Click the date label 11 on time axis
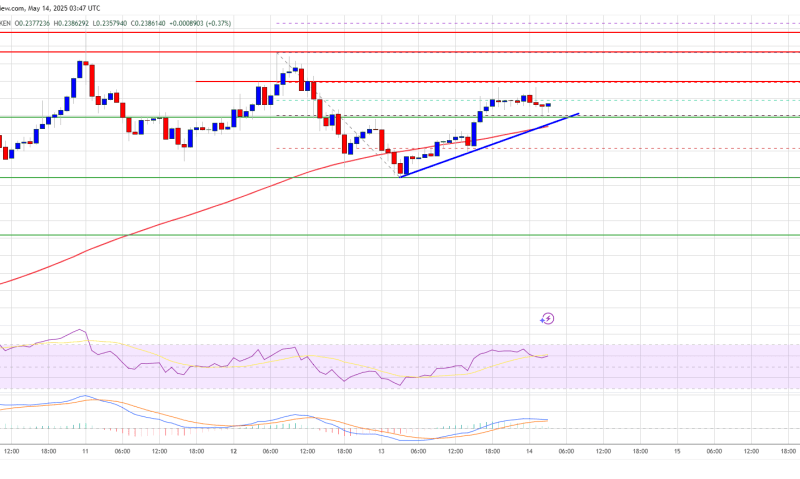This screenshot has width=800, height=479. tap(85, 451)
